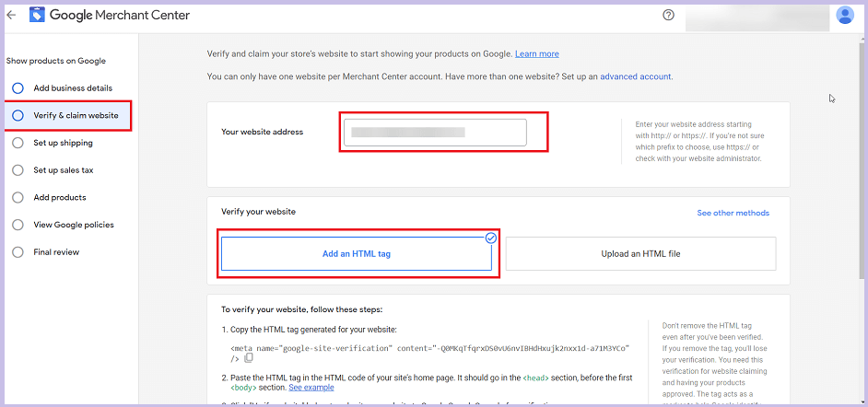Click the 'Your website address' label
The width and height of the screenshot is (868, 407).
[x=263, y=132]
